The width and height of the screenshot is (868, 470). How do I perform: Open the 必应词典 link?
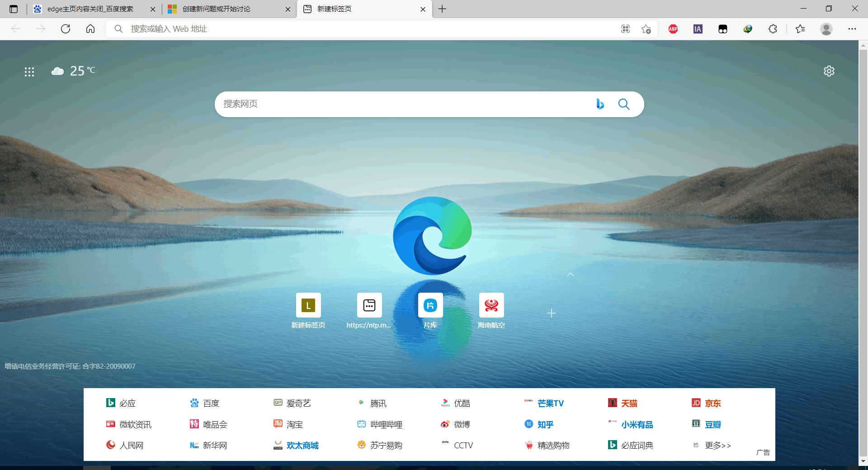point(631,445)
